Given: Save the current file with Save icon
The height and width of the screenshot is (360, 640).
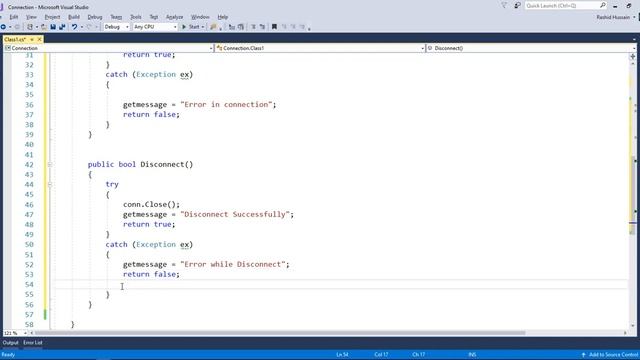Looking at the screenshot, I should (x=53, y=27).
